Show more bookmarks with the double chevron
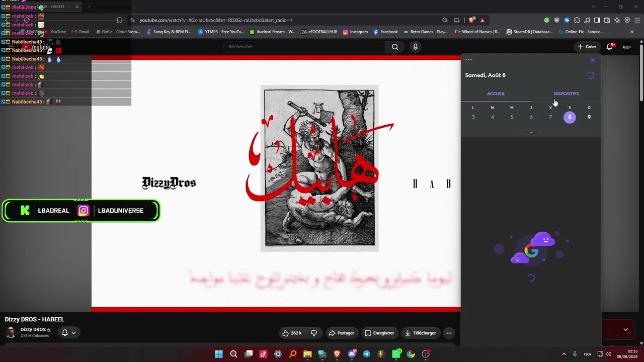 pos(632,32)
